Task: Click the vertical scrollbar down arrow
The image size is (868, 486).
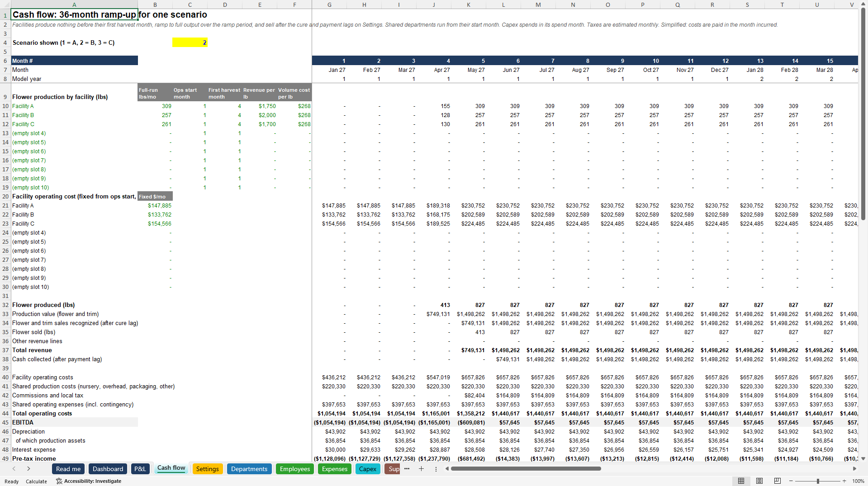Action: 863,458
